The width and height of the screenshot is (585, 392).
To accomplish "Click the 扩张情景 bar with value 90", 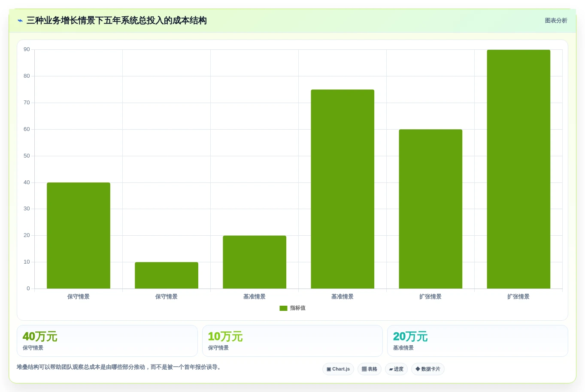I will coord(518,169).
